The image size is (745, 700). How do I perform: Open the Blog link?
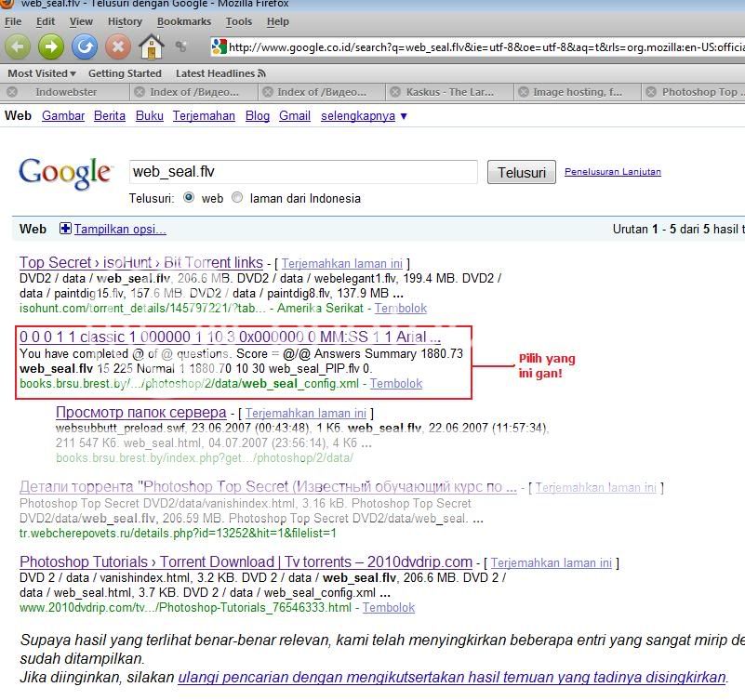(258, 116)
